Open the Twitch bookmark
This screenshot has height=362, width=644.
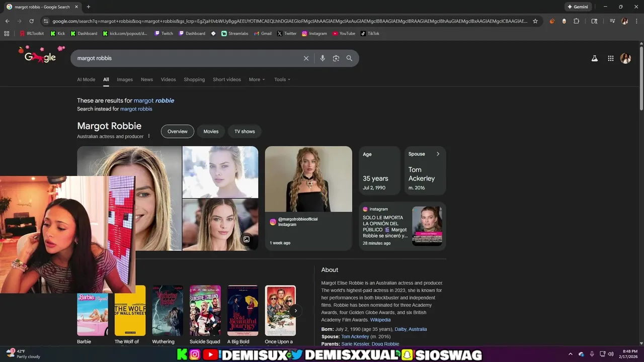(164, 34)
